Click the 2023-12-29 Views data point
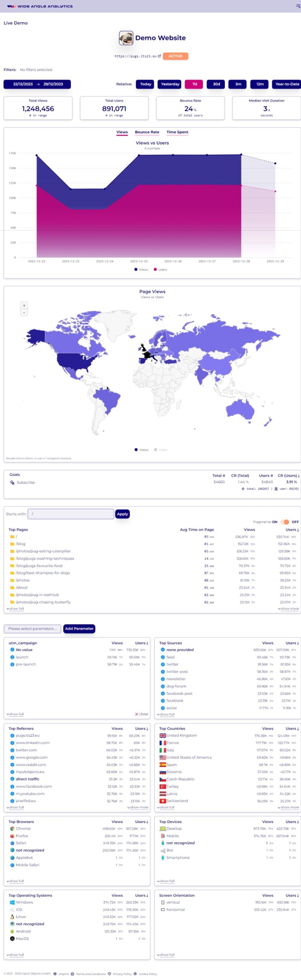This screenshot has width=301, height=980. 275,163
